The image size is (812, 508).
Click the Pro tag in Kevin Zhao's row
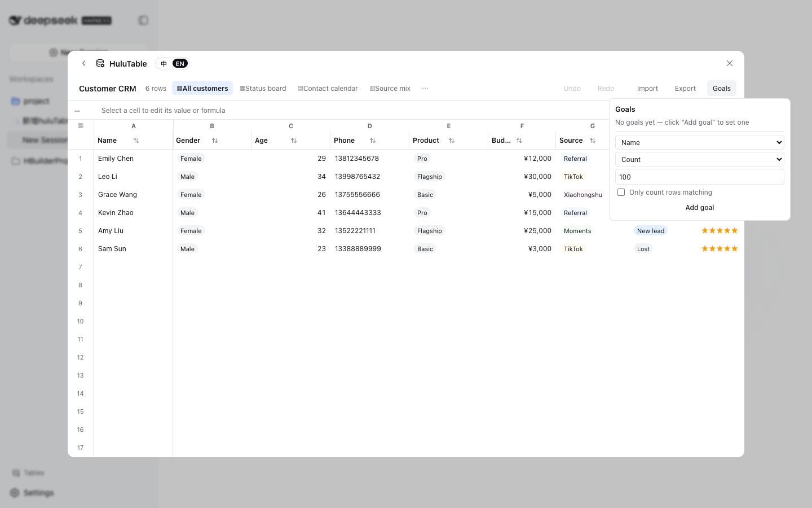pyautogui.click(x=422, y=213)
